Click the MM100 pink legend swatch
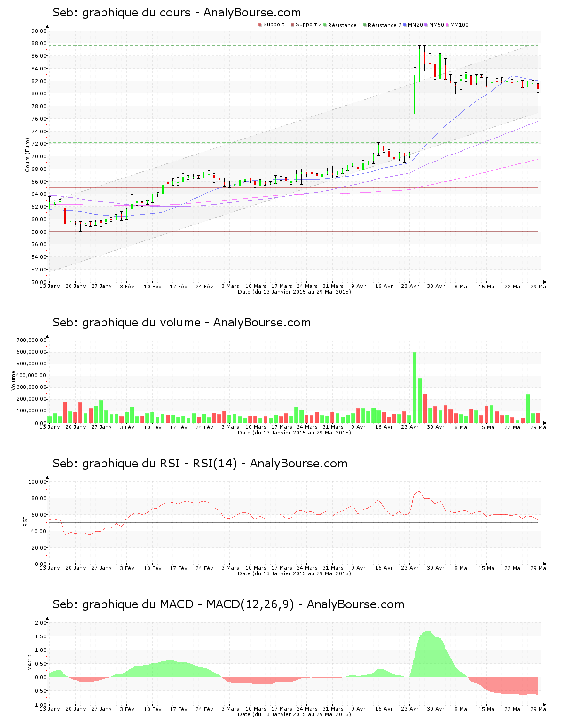 447,25
